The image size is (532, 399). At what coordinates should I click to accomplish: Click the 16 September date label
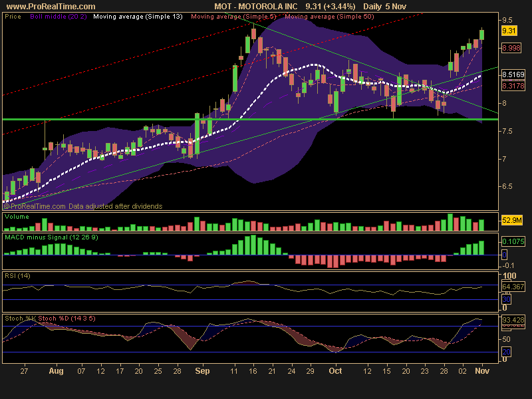pos(253,371)
